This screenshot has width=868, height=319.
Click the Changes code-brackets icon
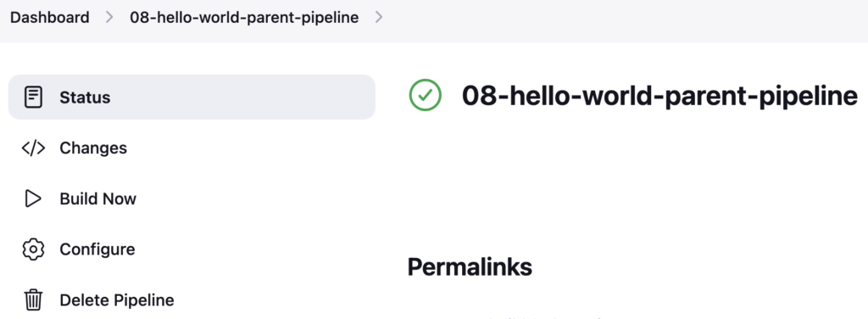pos(33,148)
